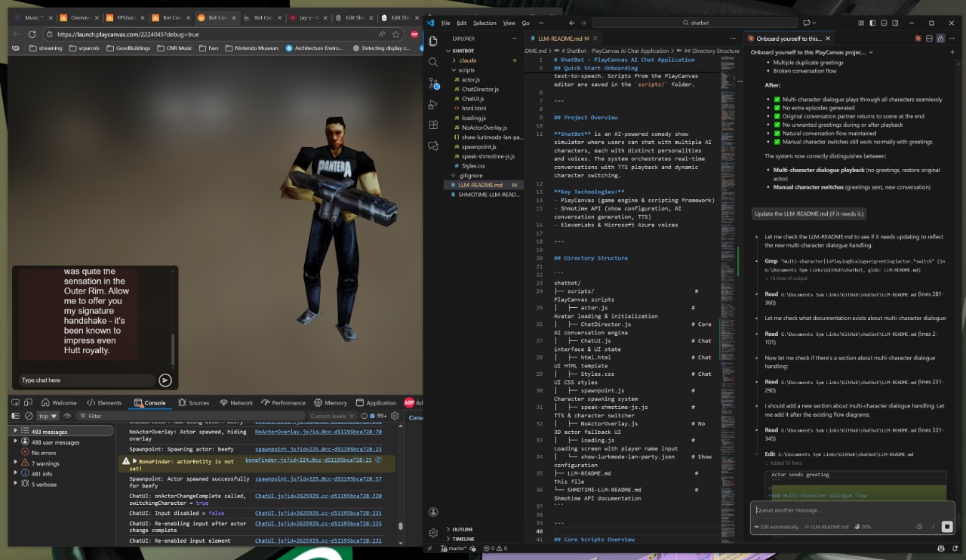
Task: Expand the BoneFinder warning message
Action: pyautogui.click(x=135, y=460)
